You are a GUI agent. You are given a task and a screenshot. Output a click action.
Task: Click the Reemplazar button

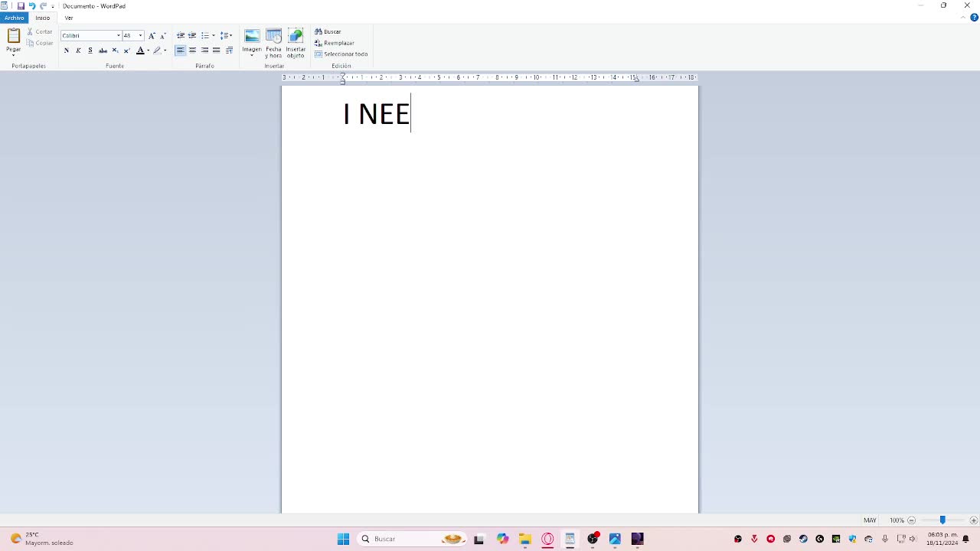[x=335, y=43]
